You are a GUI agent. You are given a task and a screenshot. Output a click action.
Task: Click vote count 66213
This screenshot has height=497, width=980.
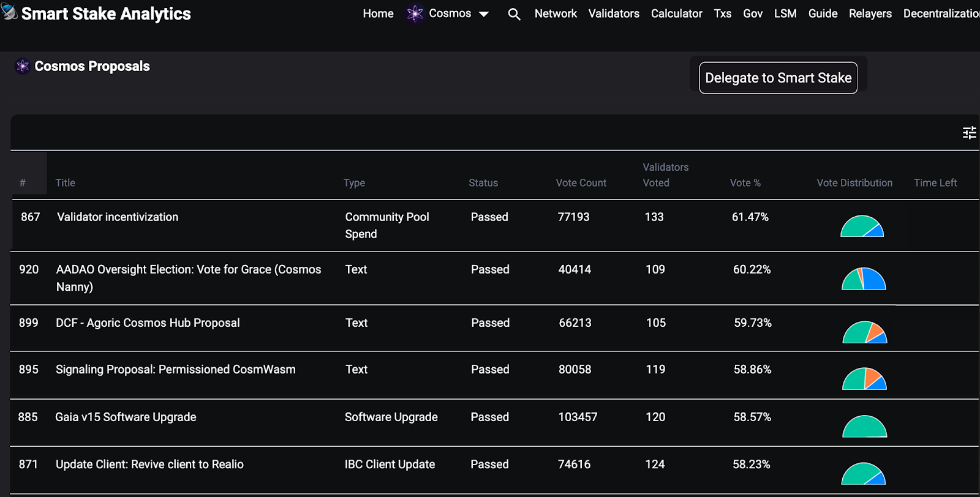575,323
